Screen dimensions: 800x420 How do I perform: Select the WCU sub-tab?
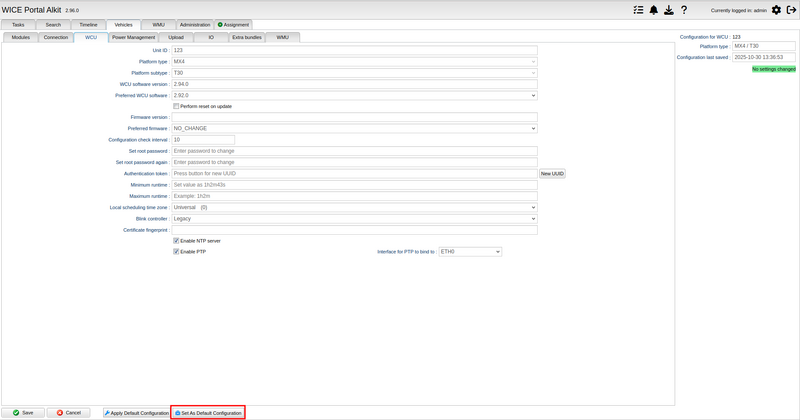tap(91, 37)
